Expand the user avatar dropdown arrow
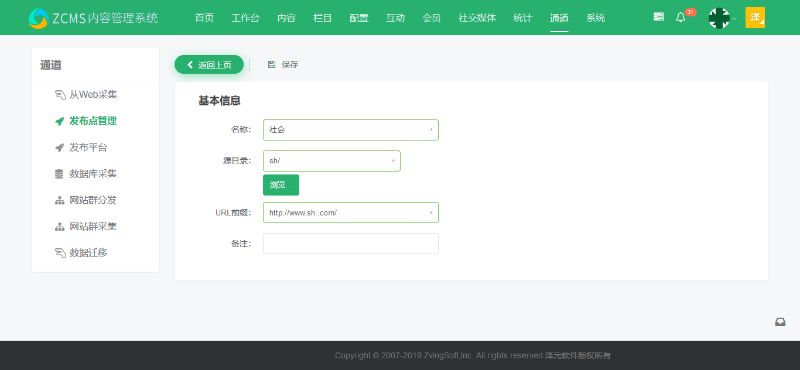The width and height of the screenshot is (800, 370). [735, 18]
